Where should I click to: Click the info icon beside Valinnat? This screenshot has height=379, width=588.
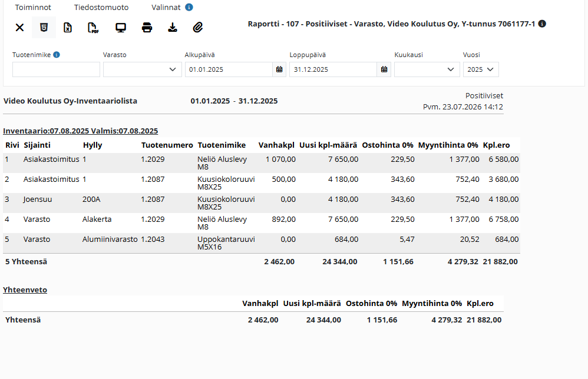point(189,7)
